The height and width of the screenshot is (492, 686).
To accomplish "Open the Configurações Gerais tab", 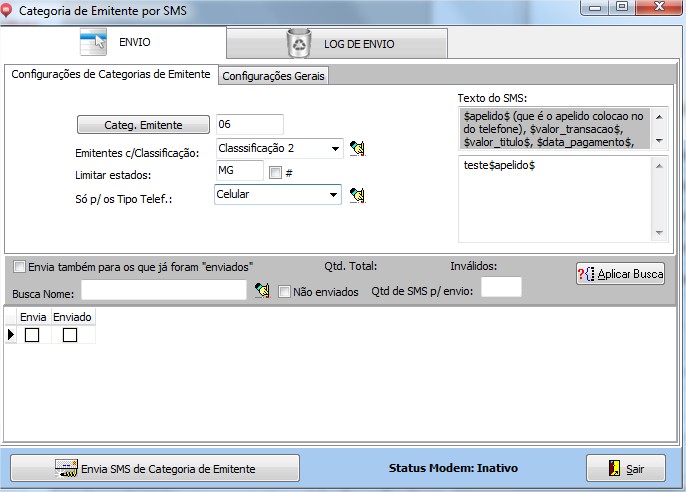I will pos(273,76).
